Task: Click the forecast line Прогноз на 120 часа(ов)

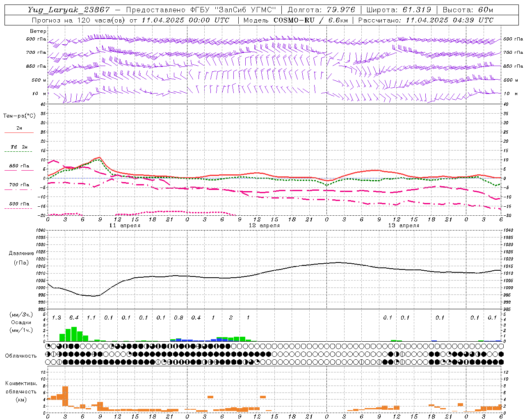Action: click(x=79, y=20)
